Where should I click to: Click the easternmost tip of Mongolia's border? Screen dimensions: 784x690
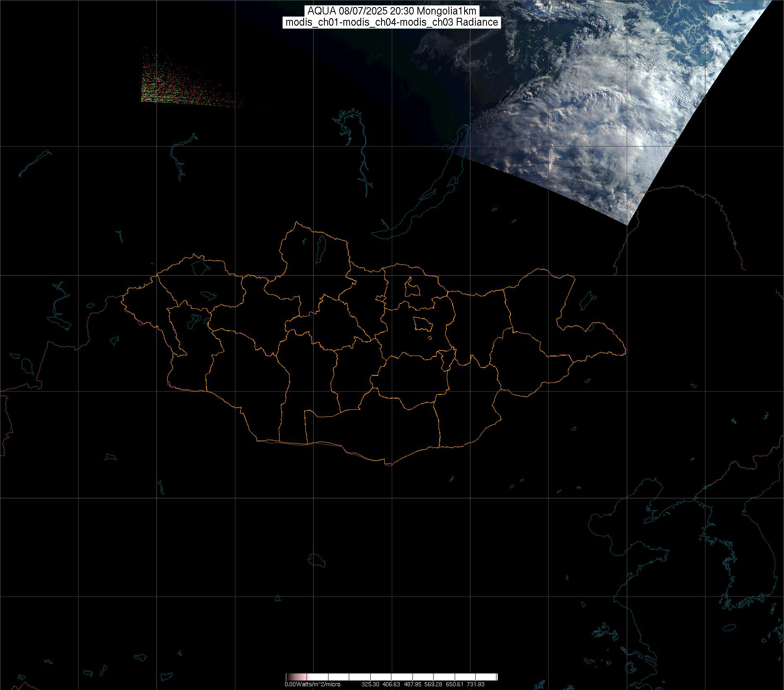pyautogui.click(x=625, y=353)
